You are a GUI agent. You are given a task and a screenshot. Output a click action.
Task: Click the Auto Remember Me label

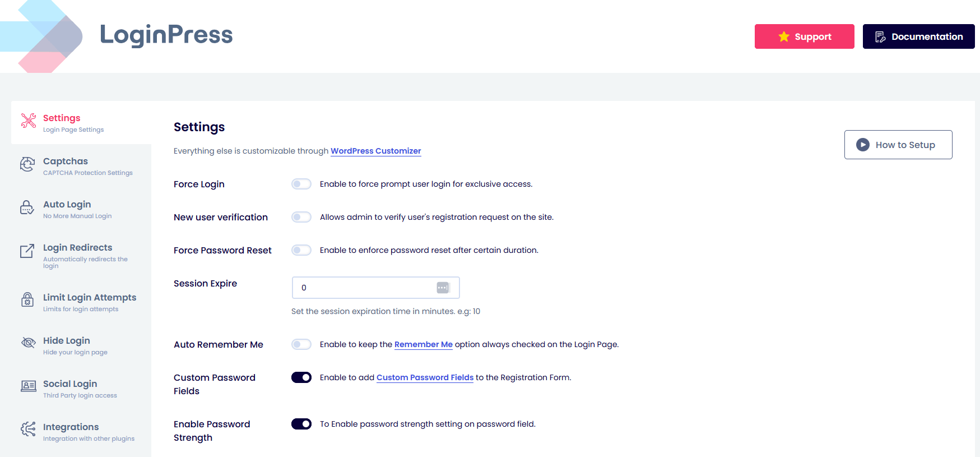pyautogui.click(x=219, y=344)
